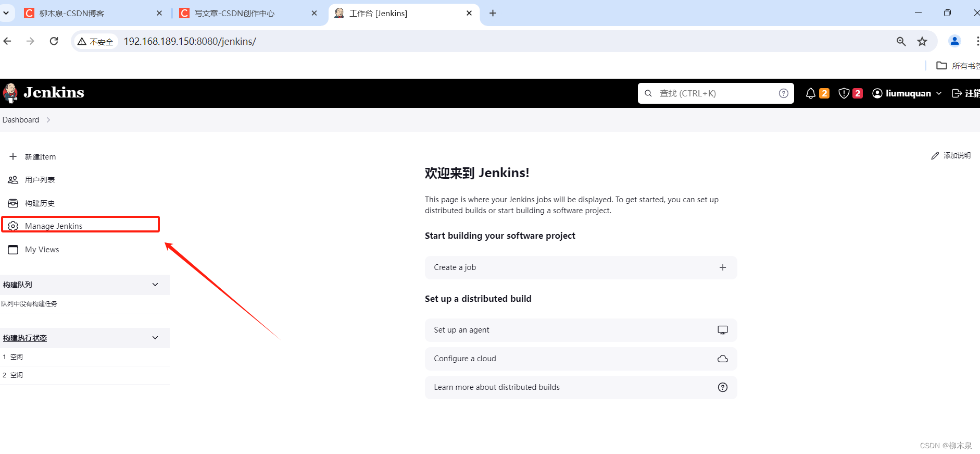The image size is (980, 454).
Task: Open the notifications bell icon
Action: (x=810, y=93)
